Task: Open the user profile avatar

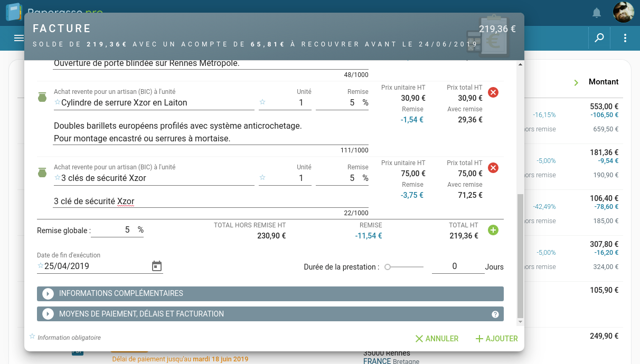Action: pyautogui.click(x=623, y=12)
